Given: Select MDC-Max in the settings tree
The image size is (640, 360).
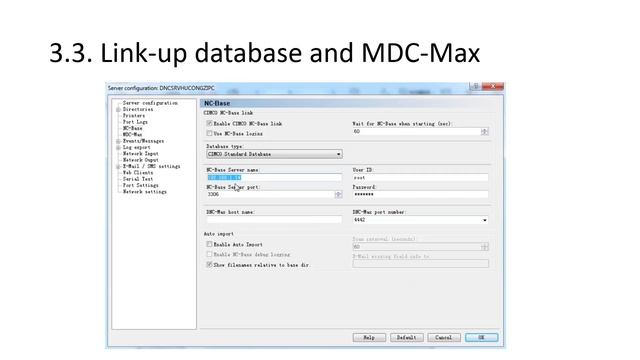Looking at the screenshot, I should [133, 134].
